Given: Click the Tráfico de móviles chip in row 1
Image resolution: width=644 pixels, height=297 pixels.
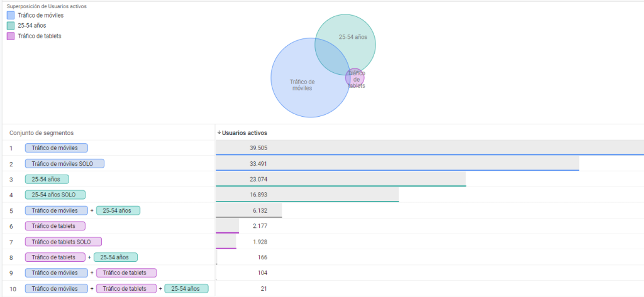Looking at the screenshot, I should [56, 148].
